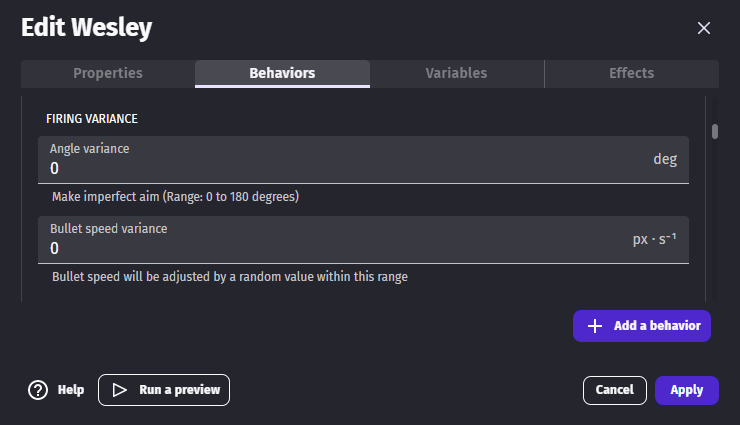The width and height of the screenshot is (740, 425).
Task: Click the plus icon to add behavior
Action: point(595,326)
